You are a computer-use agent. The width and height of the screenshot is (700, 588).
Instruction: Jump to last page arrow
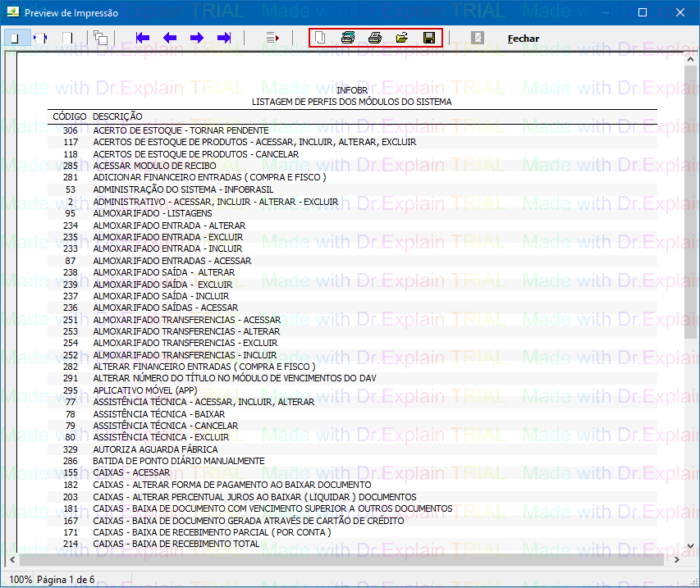point(224,38)
